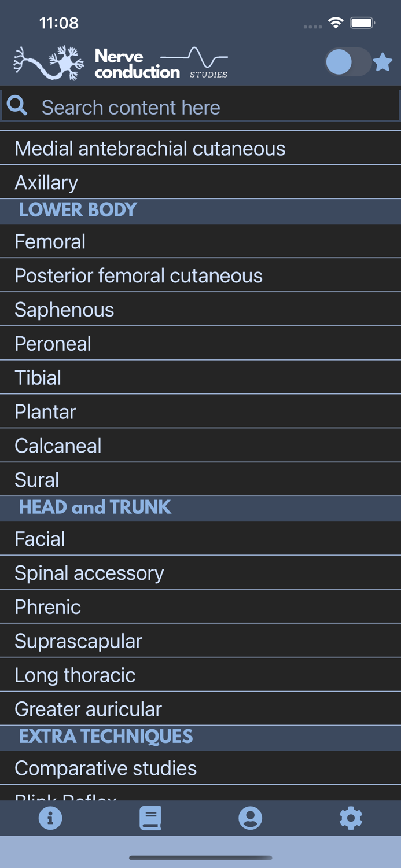This screenshot has height=868, width=401.
Task: Open the info tab icon
Action: 50,818
